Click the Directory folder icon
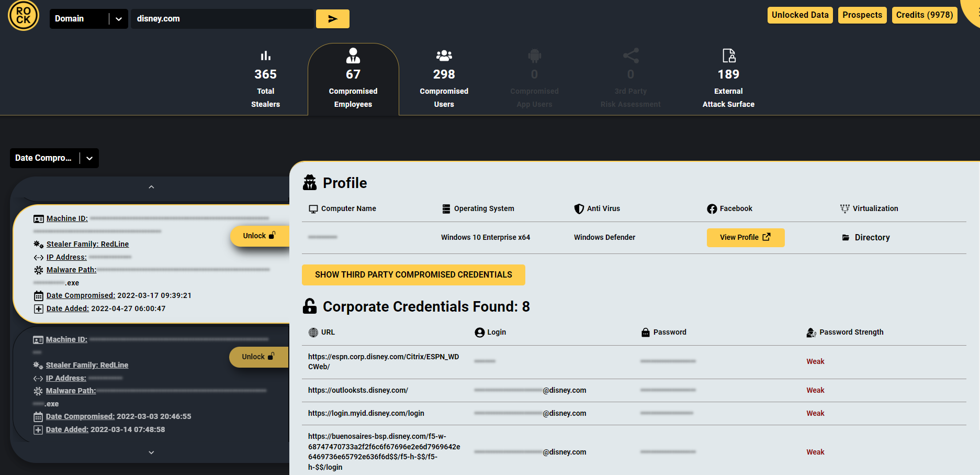Screen dimensions: 980x475 coord(846,238)
